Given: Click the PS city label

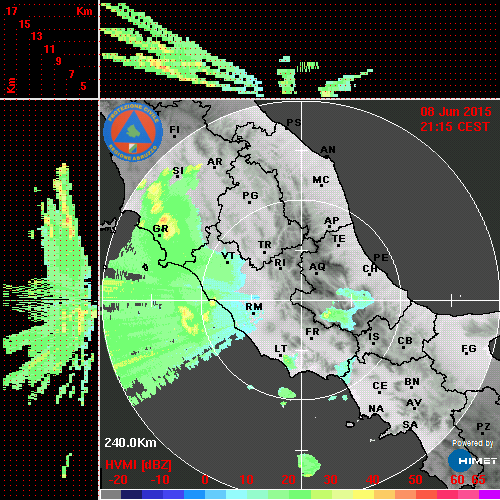Looking at the screenshot, I should pyautogui.click(x=294, y=123).
